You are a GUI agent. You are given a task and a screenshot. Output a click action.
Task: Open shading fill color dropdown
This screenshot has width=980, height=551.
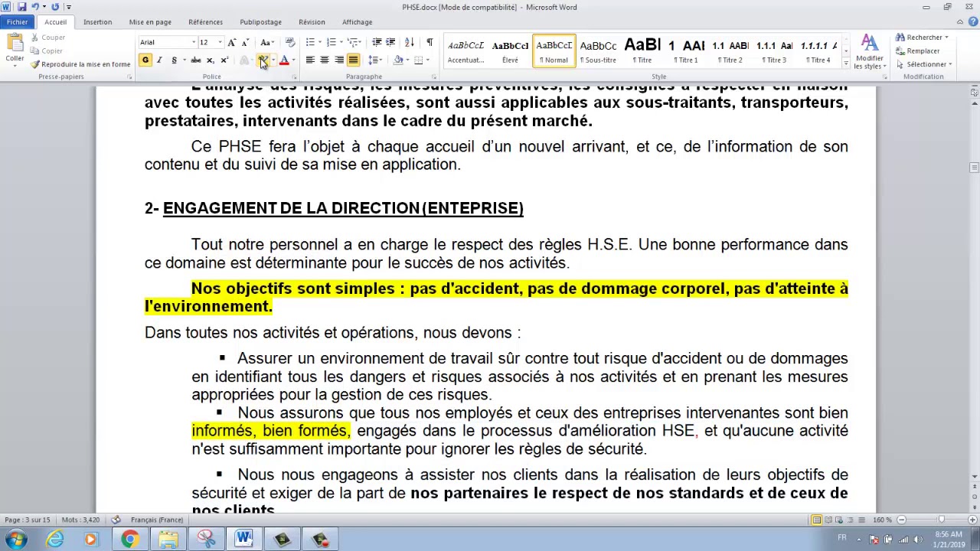point(407,60)
